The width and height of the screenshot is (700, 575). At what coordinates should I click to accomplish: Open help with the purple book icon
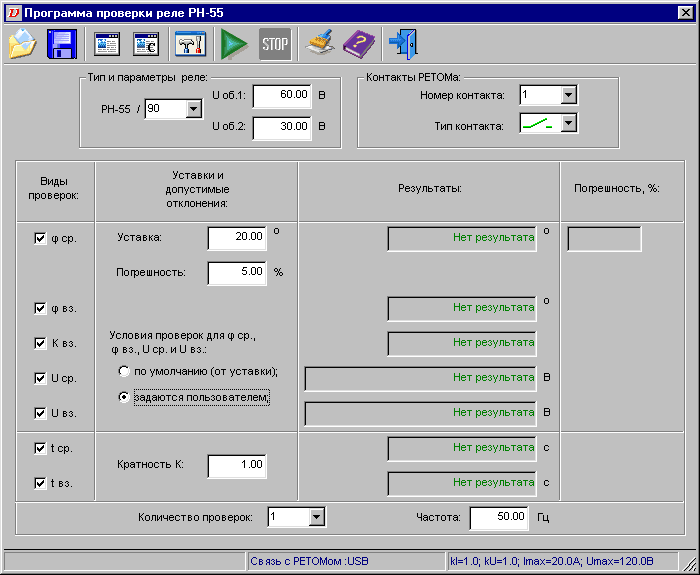click(359, 44)
